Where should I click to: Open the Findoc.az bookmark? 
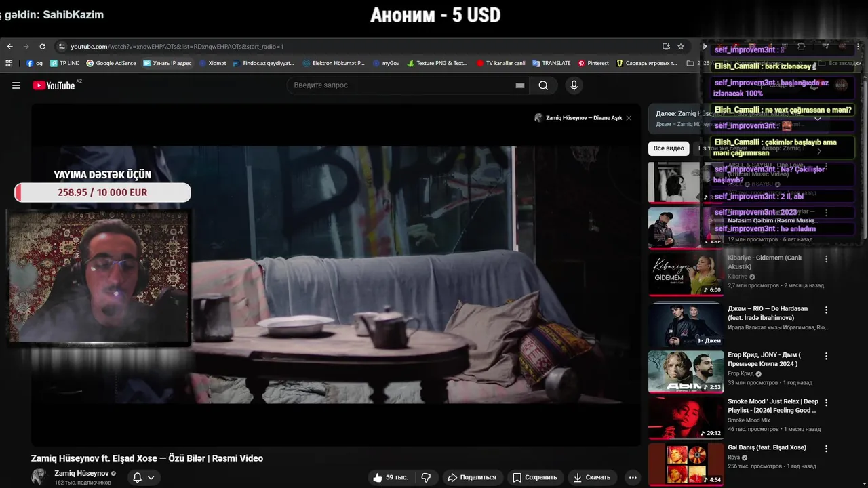[x=263, y=63]
